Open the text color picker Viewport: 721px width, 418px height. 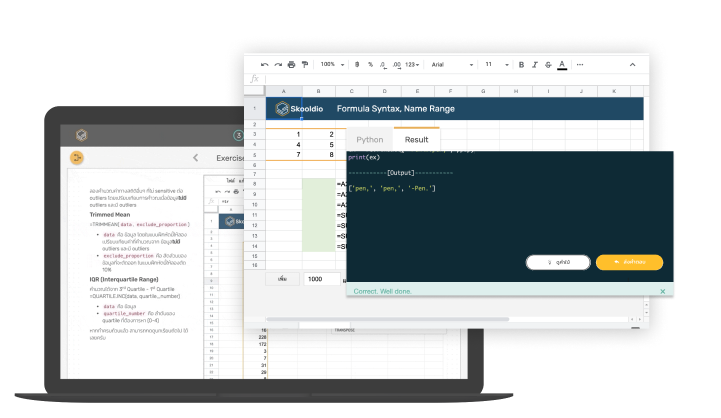click(x=562, y=64)
